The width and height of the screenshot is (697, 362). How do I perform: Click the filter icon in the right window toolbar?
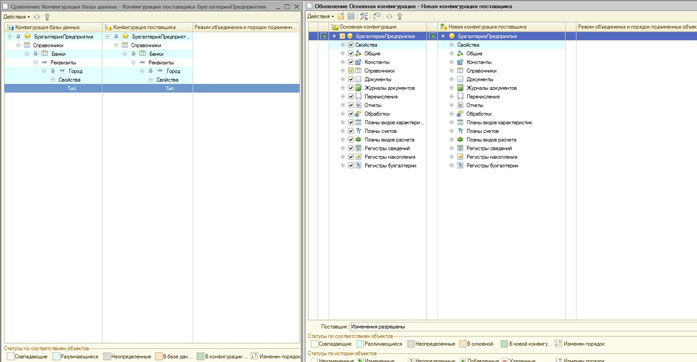click(399, 16)
